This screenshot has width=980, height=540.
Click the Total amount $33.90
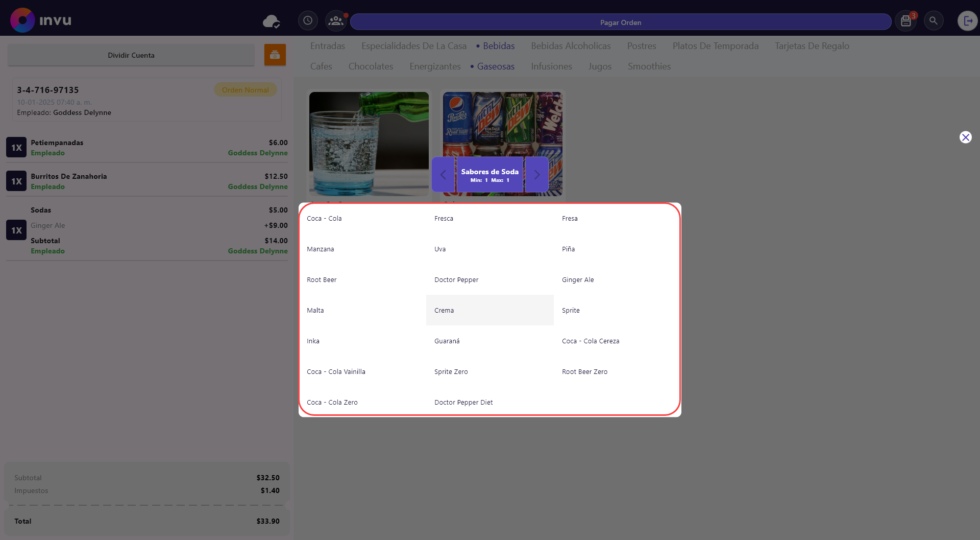[268, 521]
